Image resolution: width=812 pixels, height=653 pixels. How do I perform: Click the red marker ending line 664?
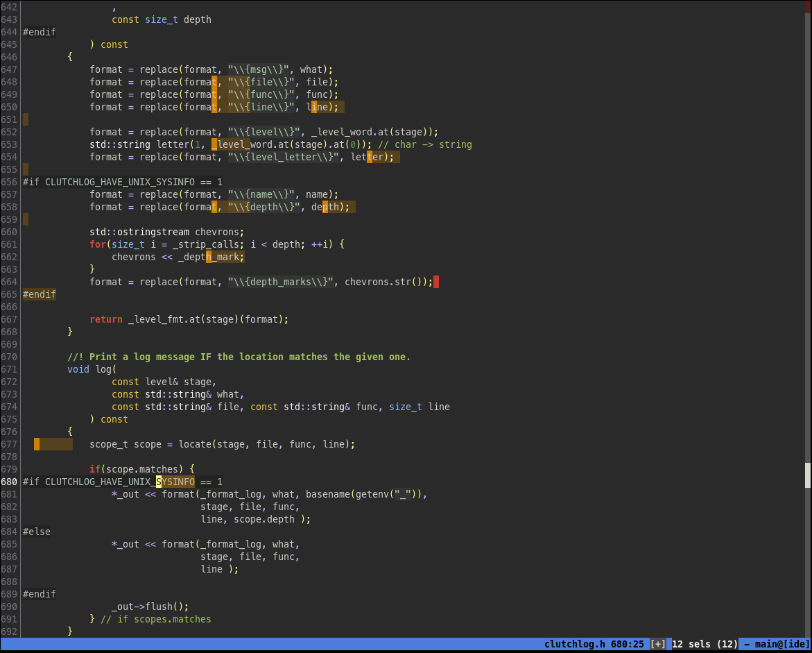(436, 282)
